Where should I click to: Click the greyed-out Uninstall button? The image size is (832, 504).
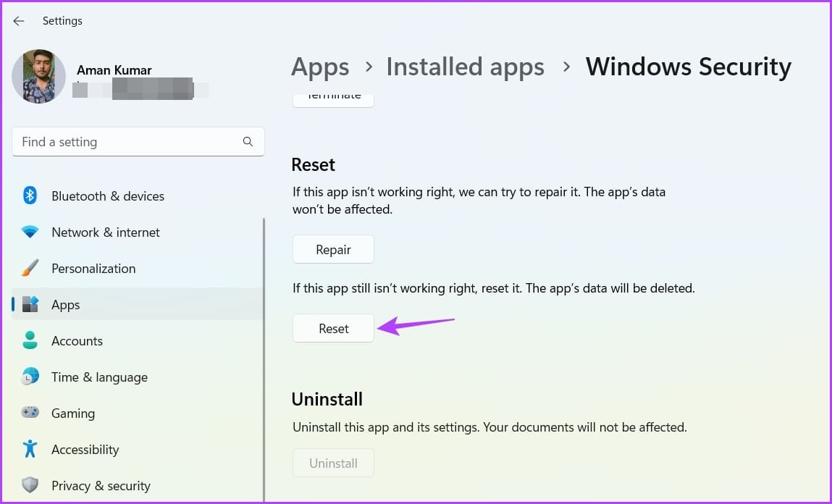(x=333, y=463)
